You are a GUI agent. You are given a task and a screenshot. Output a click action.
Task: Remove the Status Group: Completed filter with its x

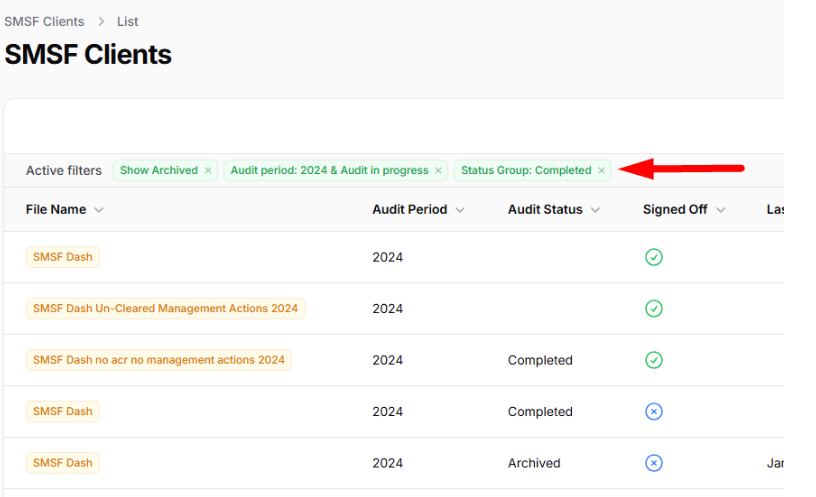[601, 171]
